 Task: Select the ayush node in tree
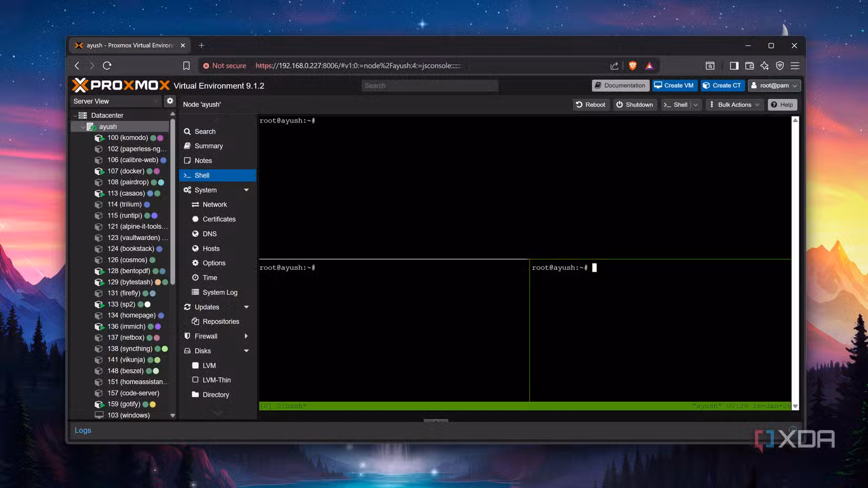click(120, 127)
